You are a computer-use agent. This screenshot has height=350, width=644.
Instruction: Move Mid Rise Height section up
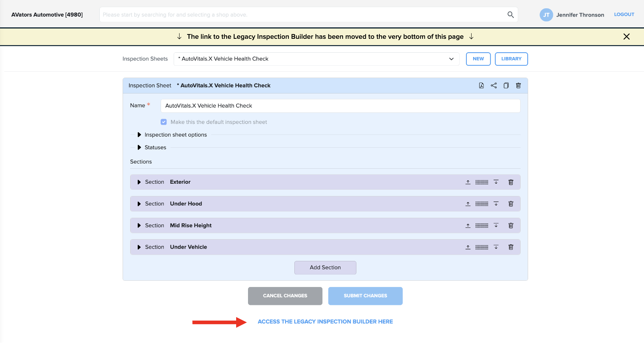[x=468, y=226]
